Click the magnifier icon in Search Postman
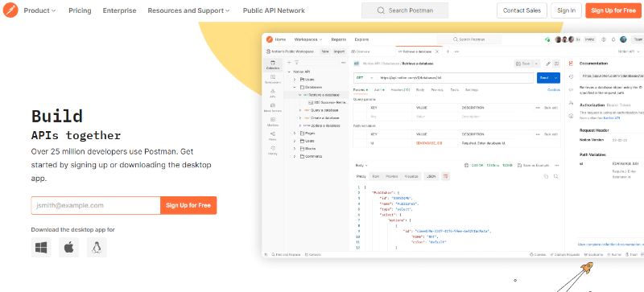Screen dimensions: 644x292 tap(381, 10)
